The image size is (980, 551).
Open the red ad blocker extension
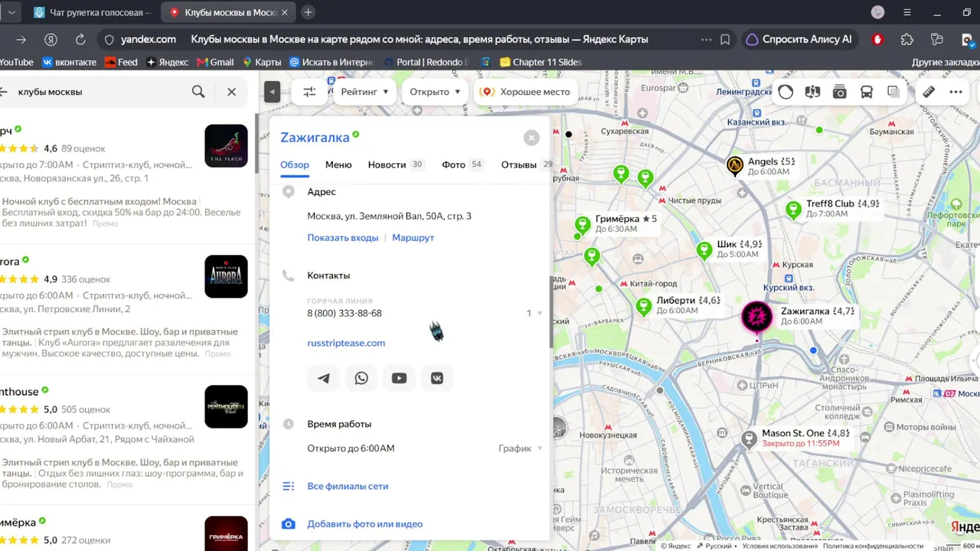click(877, 40)
